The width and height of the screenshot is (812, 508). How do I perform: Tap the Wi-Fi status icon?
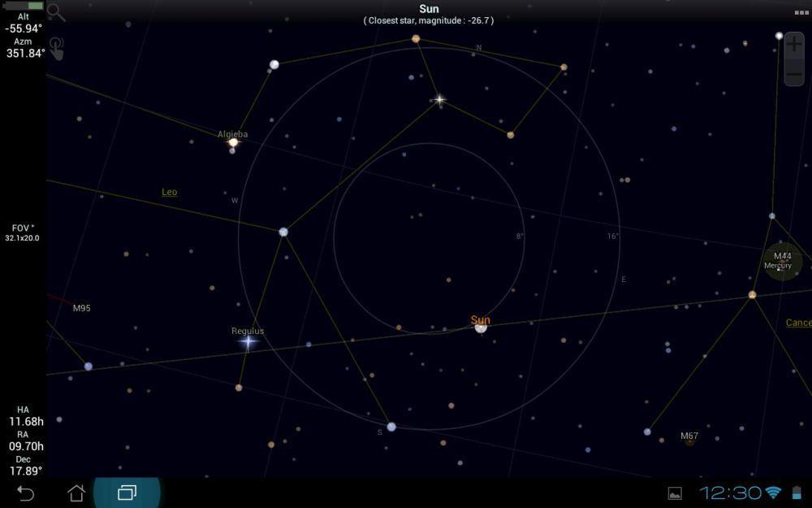(773, 492)
